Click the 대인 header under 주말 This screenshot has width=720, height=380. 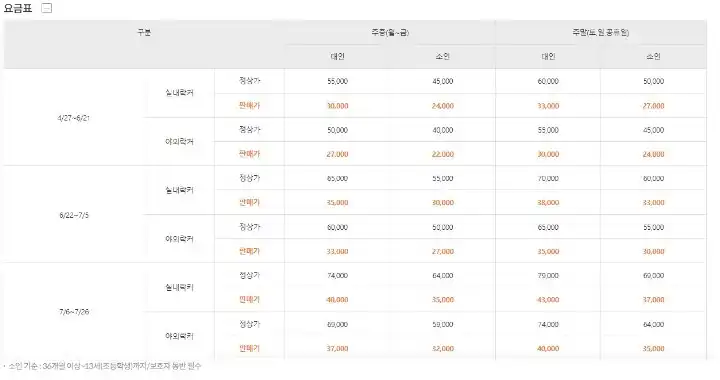(x=548, y=56)
